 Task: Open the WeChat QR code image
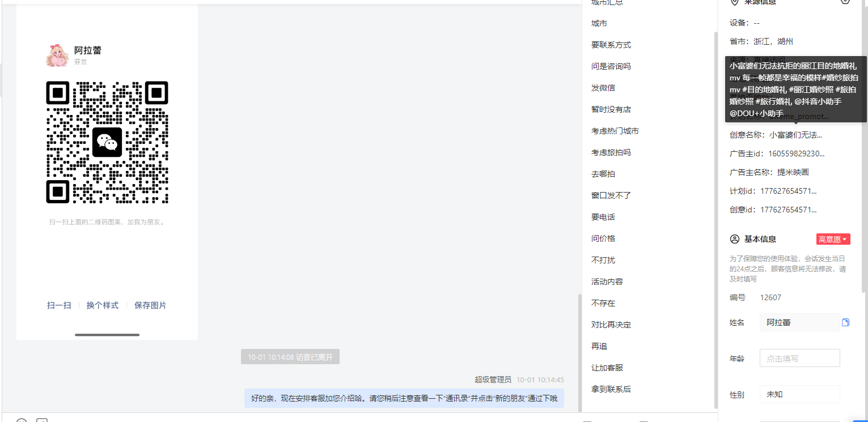click(107, 142)
